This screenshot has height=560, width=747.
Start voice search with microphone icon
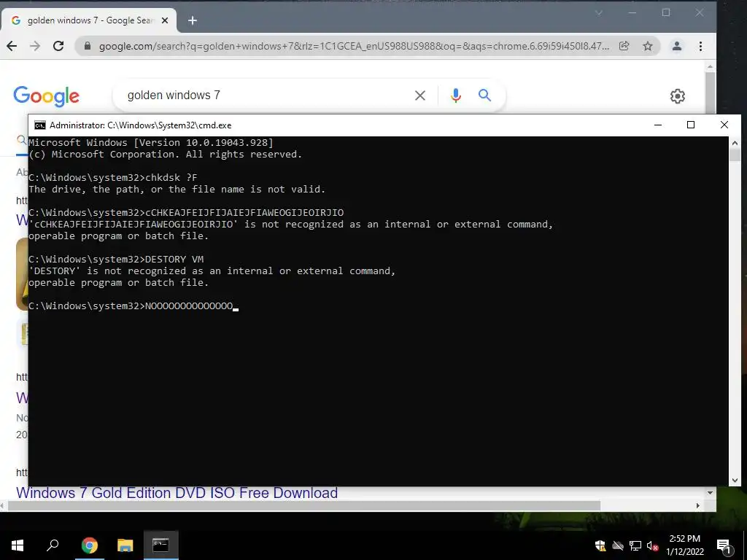(455, 96)
